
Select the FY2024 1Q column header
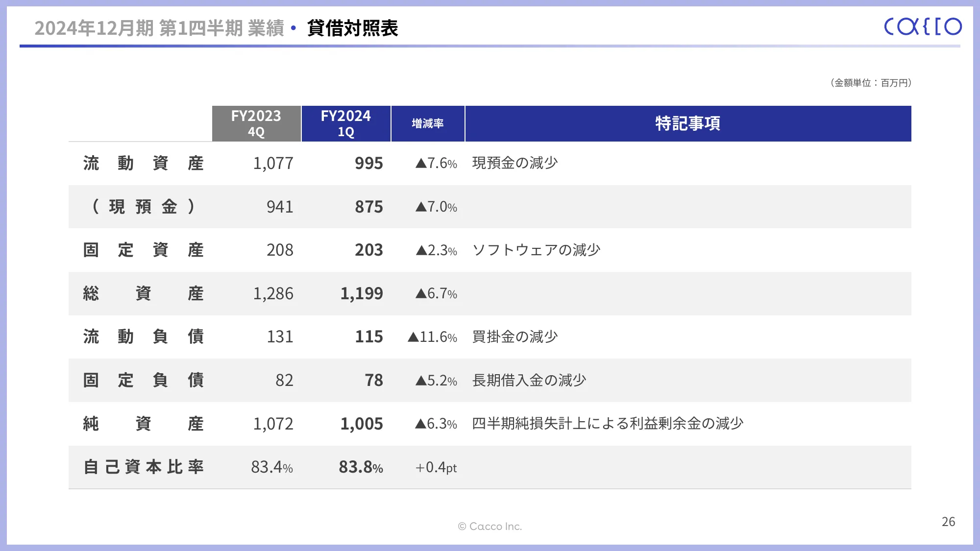(x=346, y=123)
